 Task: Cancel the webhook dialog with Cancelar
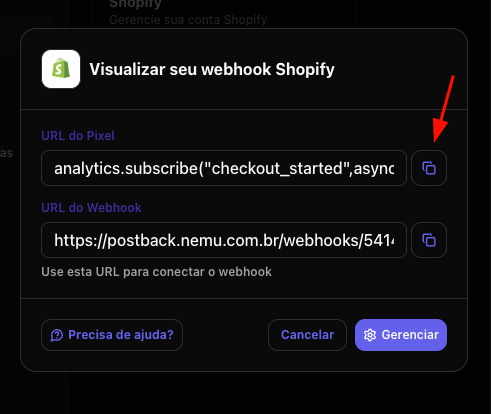click(x=307, y=335)
